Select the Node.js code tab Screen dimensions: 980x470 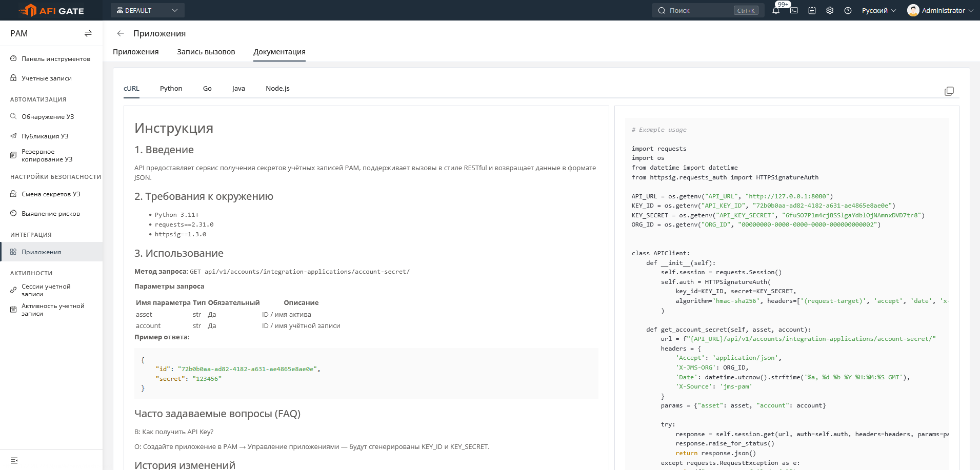277,89
